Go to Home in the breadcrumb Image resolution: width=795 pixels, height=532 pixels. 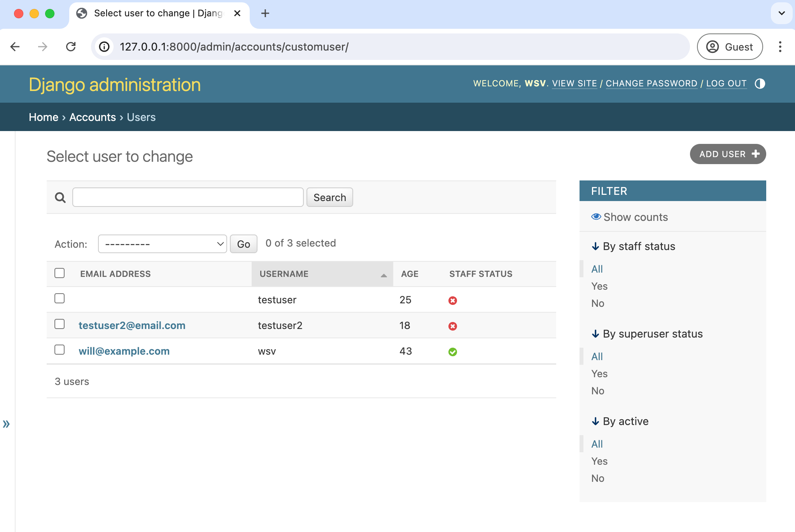[x=44, y=117]
